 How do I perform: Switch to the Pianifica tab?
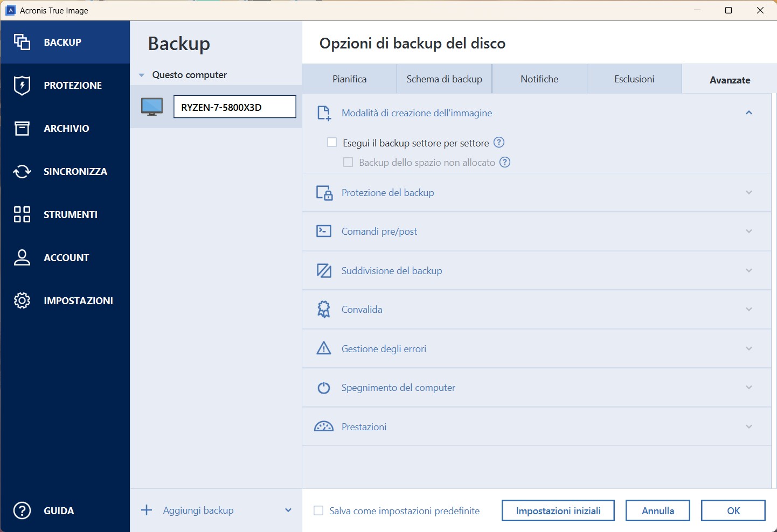[349, 79]
